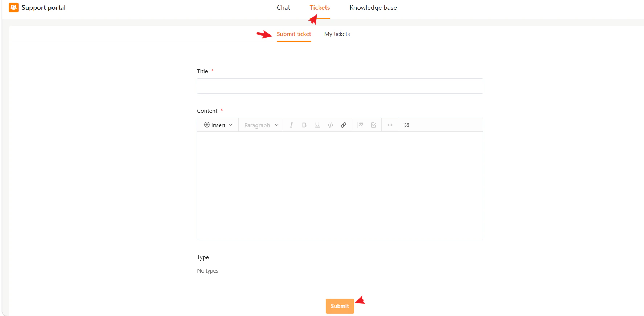
Task: Apply italic formatting in the editor toolbar
Action: coord(291,125)
